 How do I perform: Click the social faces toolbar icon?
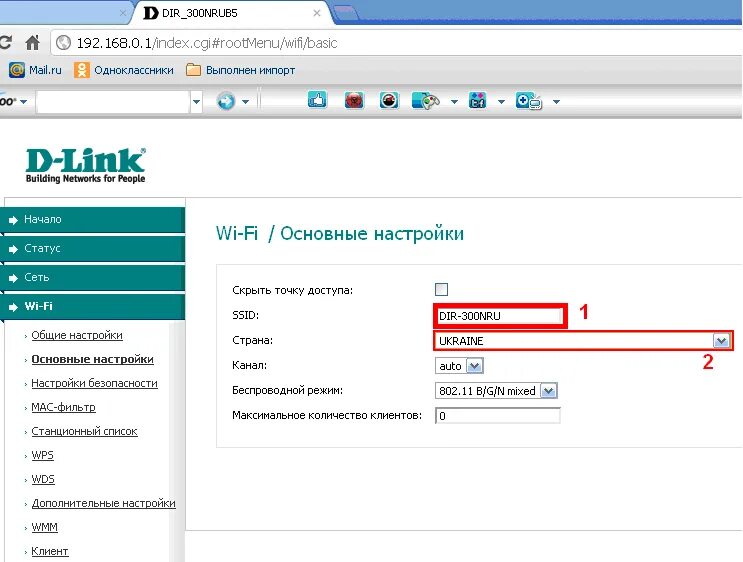477,100
